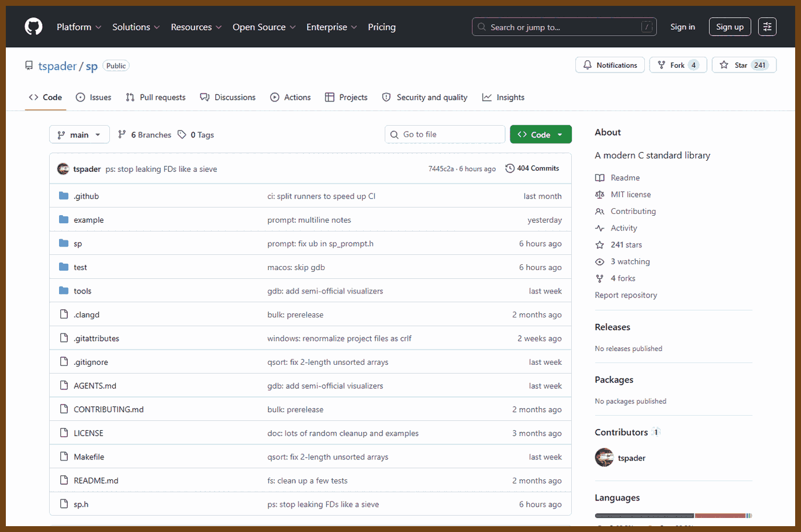Viewport: 801px width, 532px height.
Task: Open the appearance settings icon beside Sign up
Action: click(x=767, y=27)
